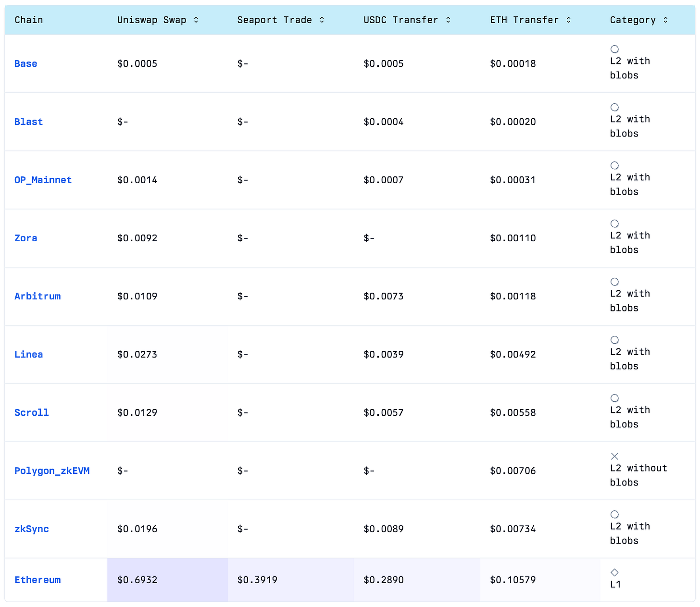Select Zora's $0.00110 ETH Transfer value
This screenshot has height=607, width=700.
click(513, 238)
